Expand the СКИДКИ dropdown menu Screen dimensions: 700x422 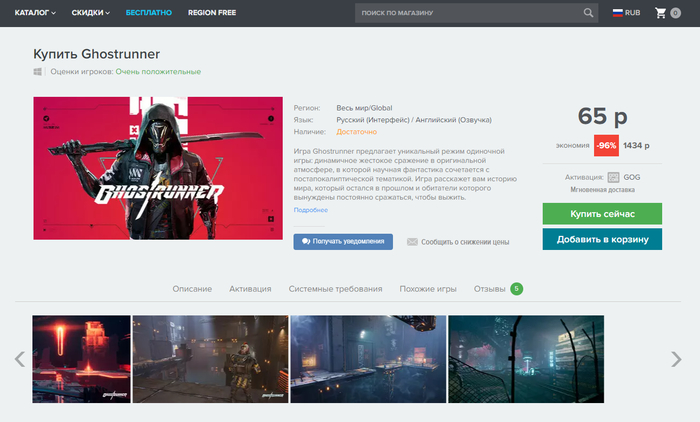(x=91, y=13)
